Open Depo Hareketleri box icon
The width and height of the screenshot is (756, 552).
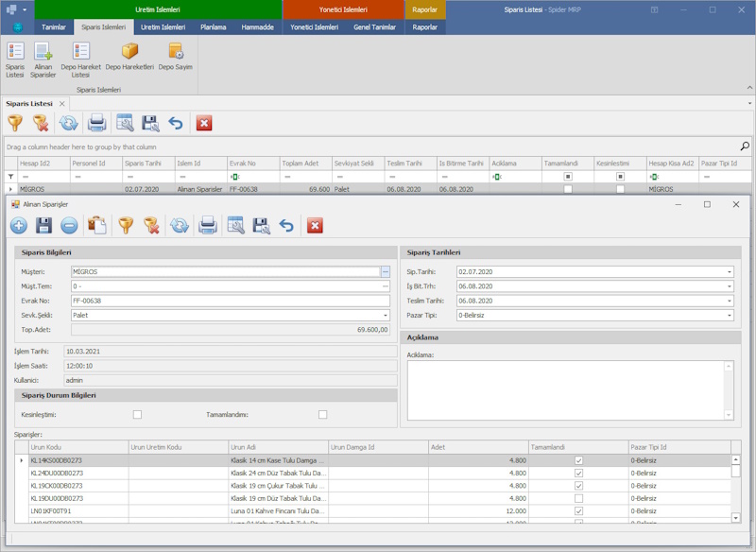(x=129, y=57)
